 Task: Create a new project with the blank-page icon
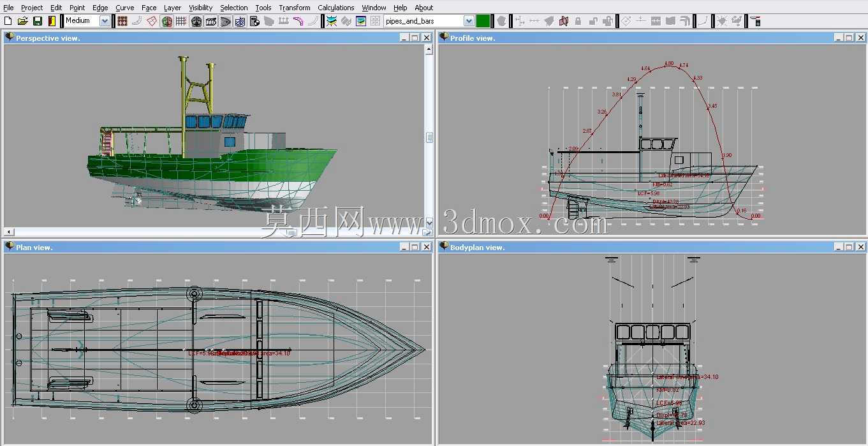coord(8,21)
